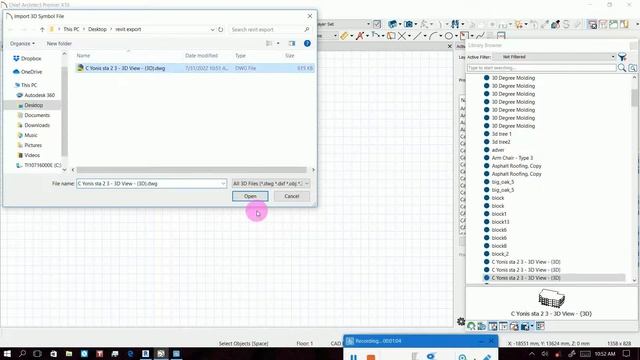Open taskbar search magnifier
Image resolution: width=640 pixels, height=360 pixels.
[22, 353]
